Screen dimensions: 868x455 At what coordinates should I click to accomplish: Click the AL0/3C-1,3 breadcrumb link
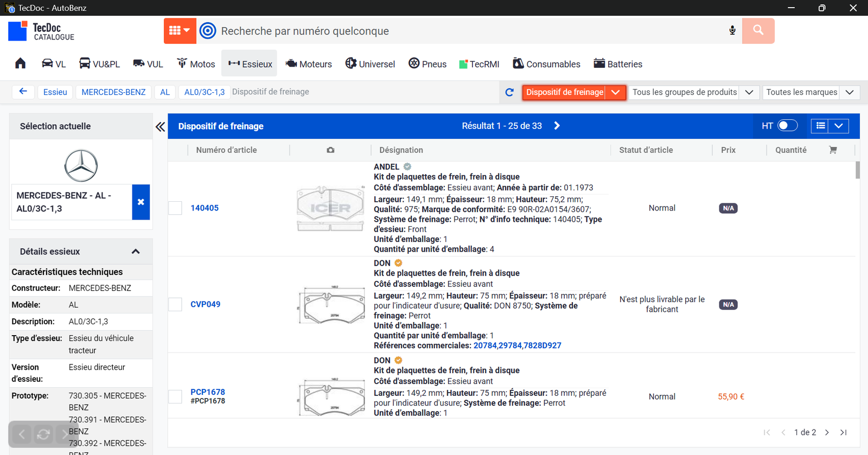click(204, 92)
